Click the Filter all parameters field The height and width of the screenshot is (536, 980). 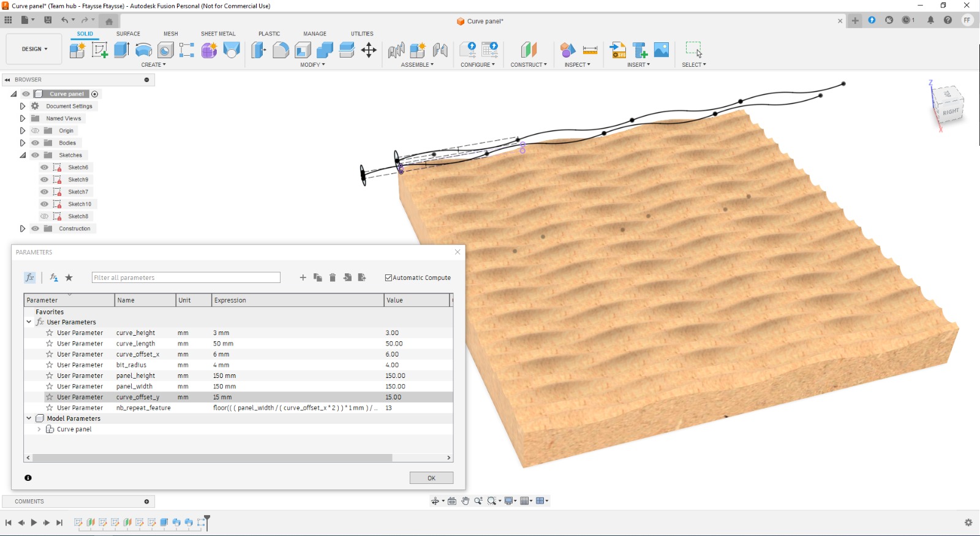coord(186,277)
